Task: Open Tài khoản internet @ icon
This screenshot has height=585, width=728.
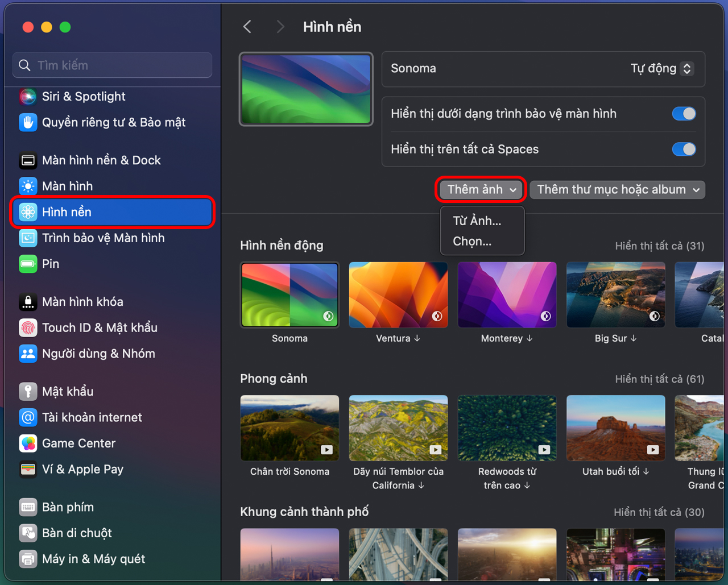Action: [x=28, y=417]
